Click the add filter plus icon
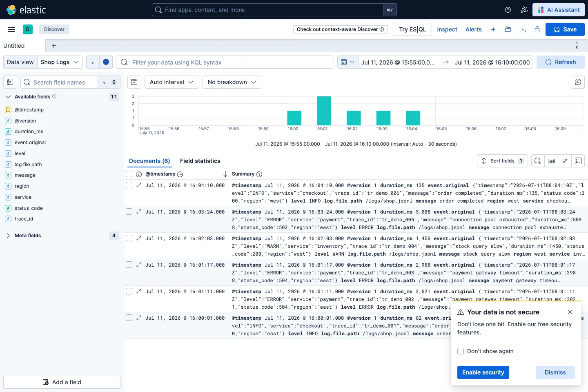Image resolution: width=588 pixels, height=392 pixels. coord(106,62)
